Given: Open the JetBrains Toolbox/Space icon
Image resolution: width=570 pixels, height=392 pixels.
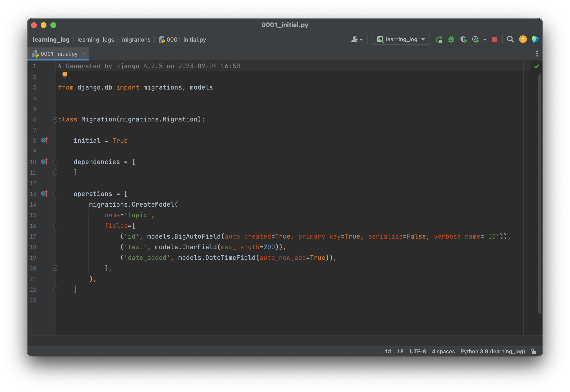Looking at the screenshot, I should 535,39.
